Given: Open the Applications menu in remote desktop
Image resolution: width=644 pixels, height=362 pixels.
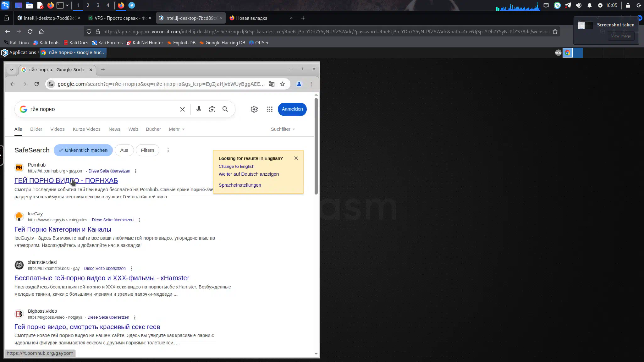Looking at the screenshot, I should pos(19,52).
